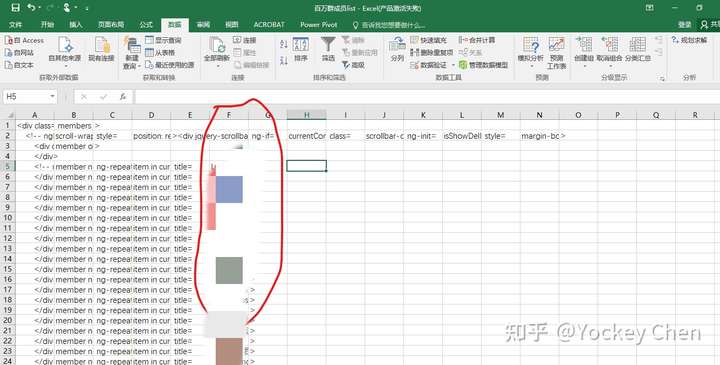This screenshot has width=720, height=365.
Task: Click Subtotal (分类汇总)
Action: pyautogui.click(x=638, y=49)
